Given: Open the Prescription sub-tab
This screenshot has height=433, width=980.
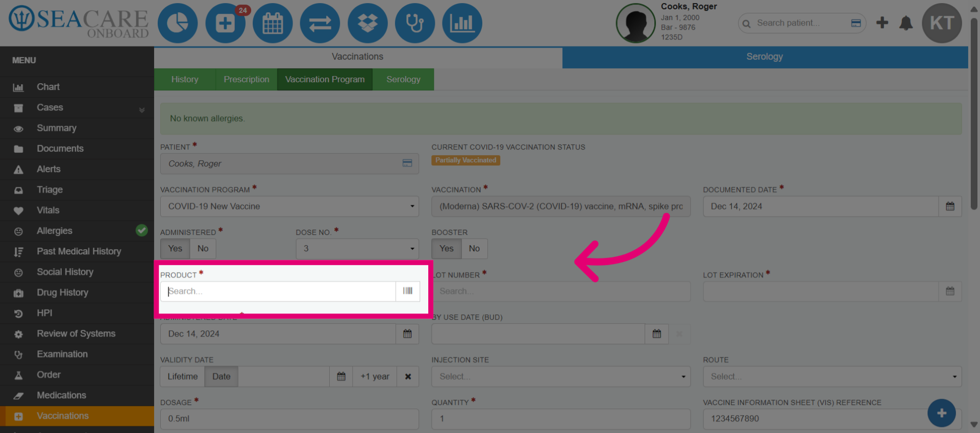Looking at the screenshot, I should click(x=247, y=80).
